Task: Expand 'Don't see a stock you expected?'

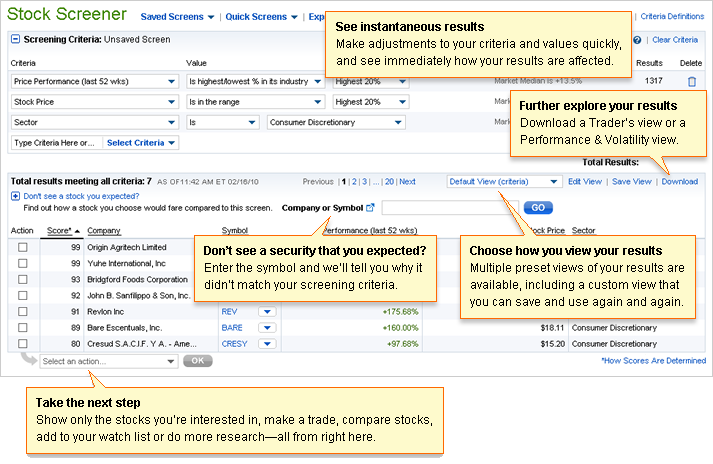Action: click(14, 197)
